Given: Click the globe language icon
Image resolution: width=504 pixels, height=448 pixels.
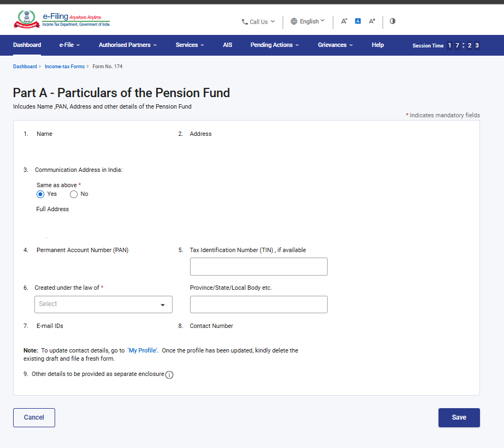Looking at the screenshot, I should pos(294,21).
